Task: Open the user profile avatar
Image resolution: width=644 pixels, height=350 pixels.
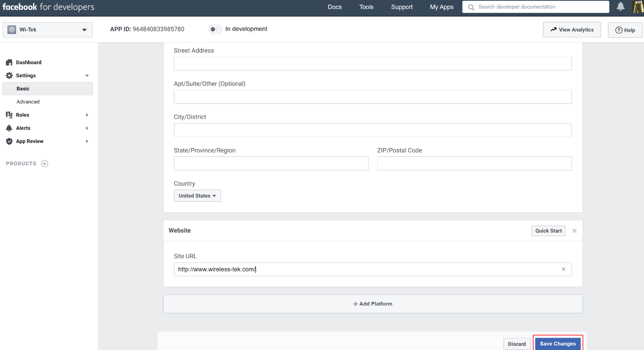Action: pos(638,7)
